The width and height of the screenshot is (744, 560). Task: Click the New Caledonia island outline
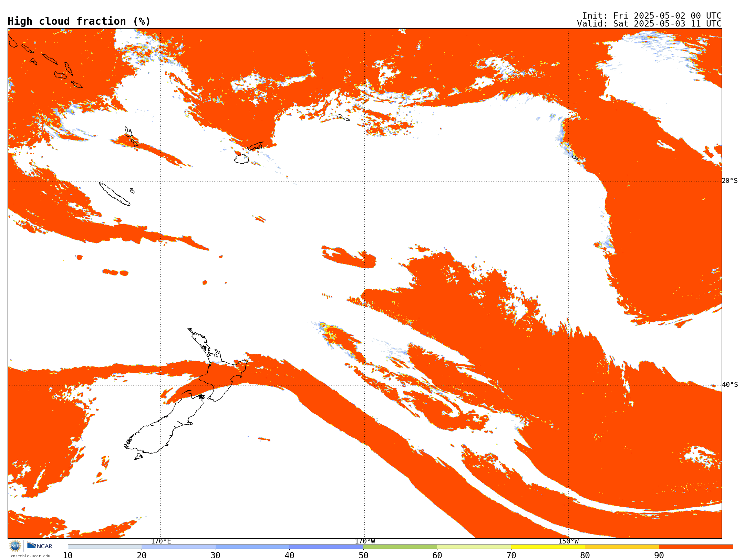coord(115,194)
